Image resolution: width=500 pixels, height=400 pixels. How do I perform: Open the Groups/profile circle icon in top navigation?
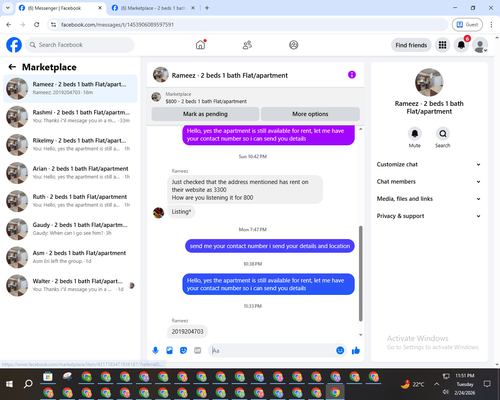tap(294, 45)
